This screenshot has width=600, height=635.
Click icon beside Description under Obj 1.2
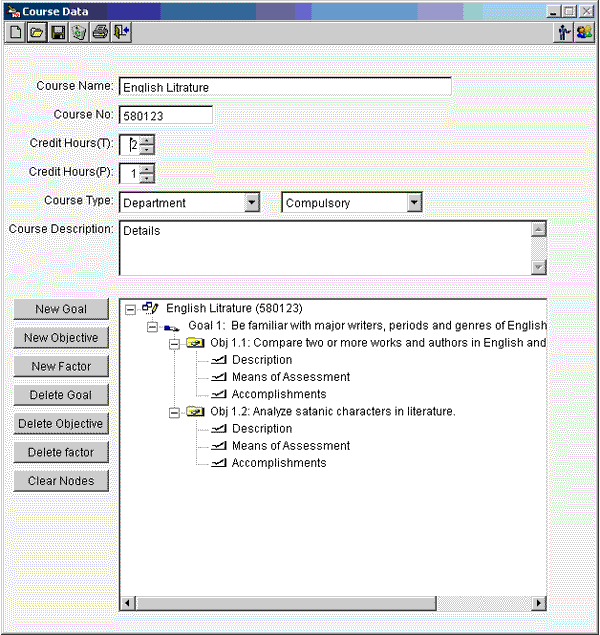point(219,428)
